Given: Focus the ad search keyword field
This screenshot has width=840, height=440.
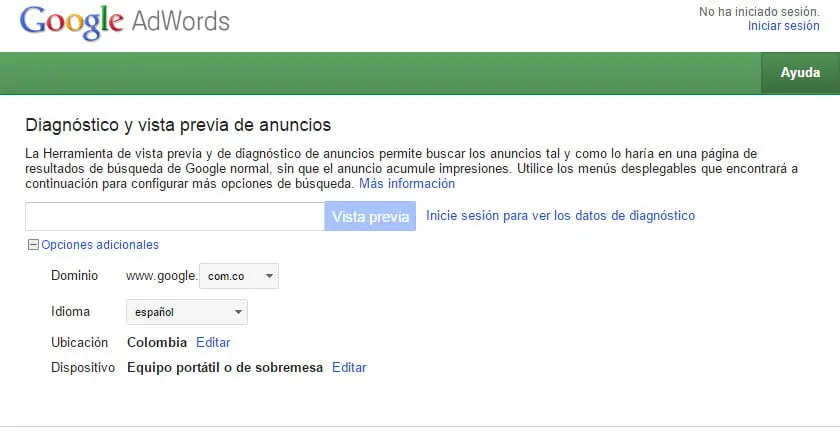Looking at the screenshot, I should click(175, 217).
